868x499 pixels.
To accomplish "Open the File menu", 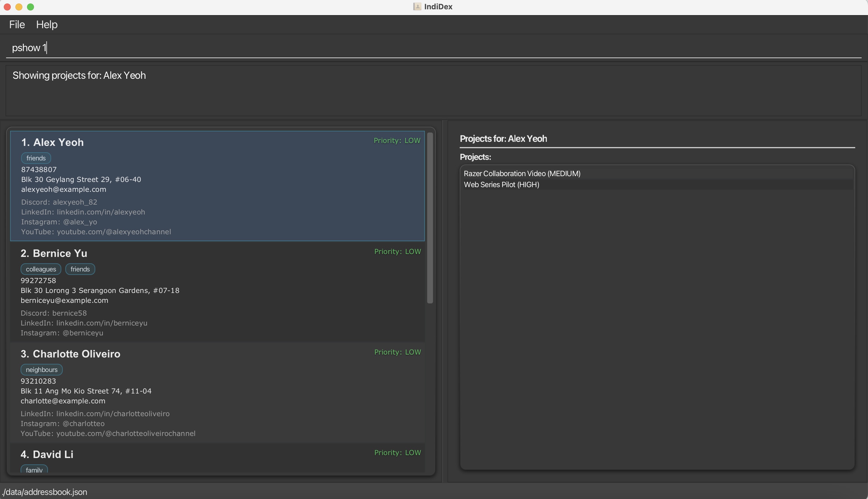I will pyautogui.click(x=17, y=24).
